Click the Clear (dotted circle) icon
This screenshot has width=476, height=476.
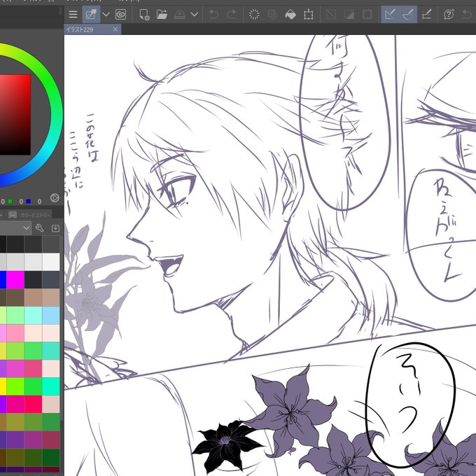point(254,14)
